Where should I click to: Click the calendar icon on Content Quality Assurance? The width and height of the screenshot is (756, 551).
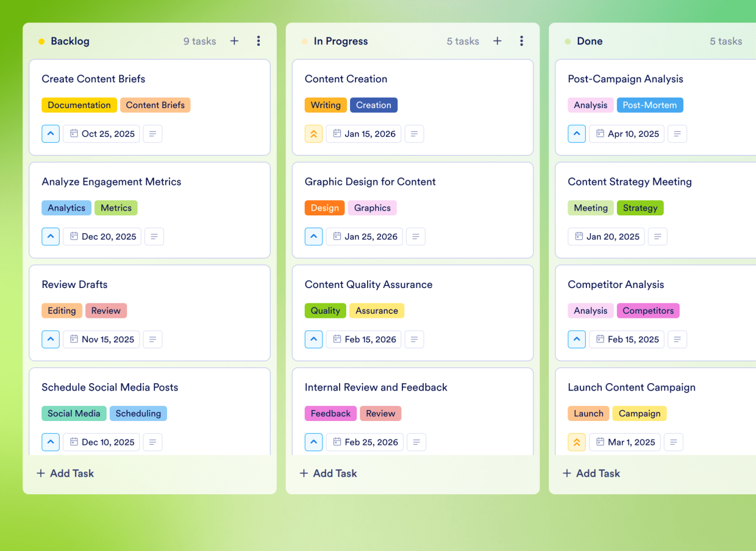tap(336, 339)
